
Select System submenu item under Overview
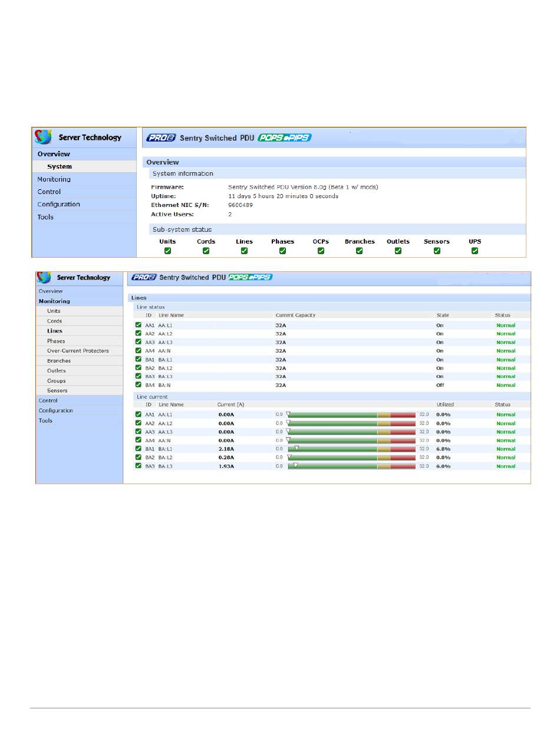(x=84, y=166)
